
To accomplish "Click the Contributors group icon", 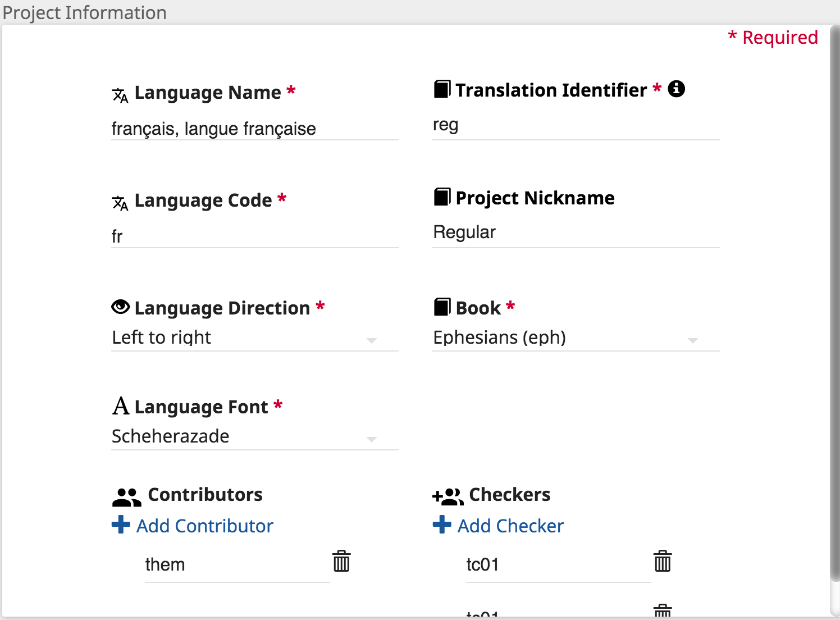I will tap(126, 495).
